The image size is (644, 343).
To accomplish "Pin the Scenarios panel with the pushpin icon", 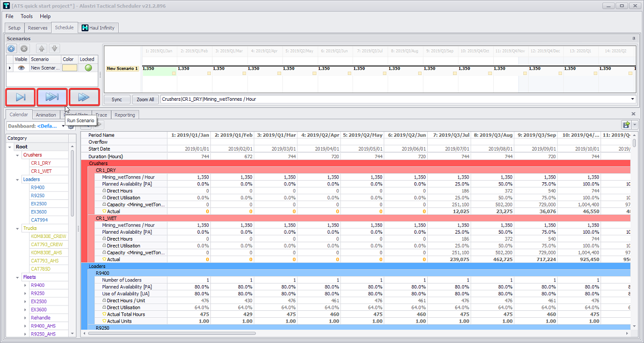I will (634, 39).
